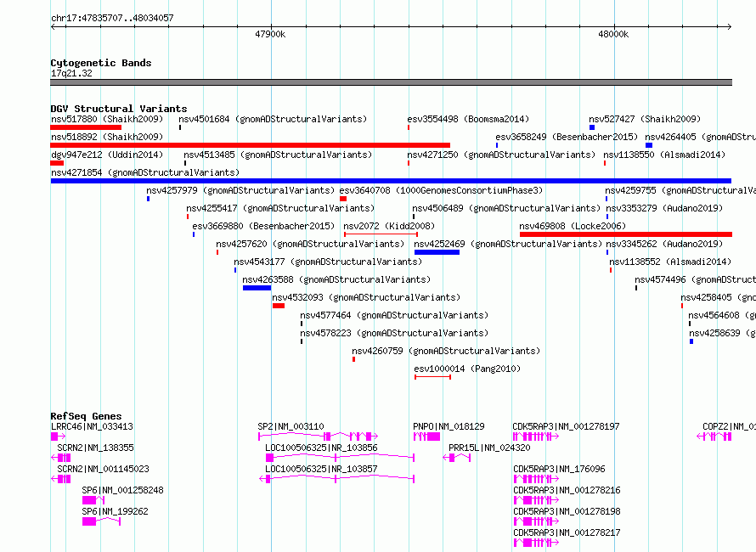Click the red span line under esv1000014
756x552 pixels.
pyautogui.click(x=433, y=377)
